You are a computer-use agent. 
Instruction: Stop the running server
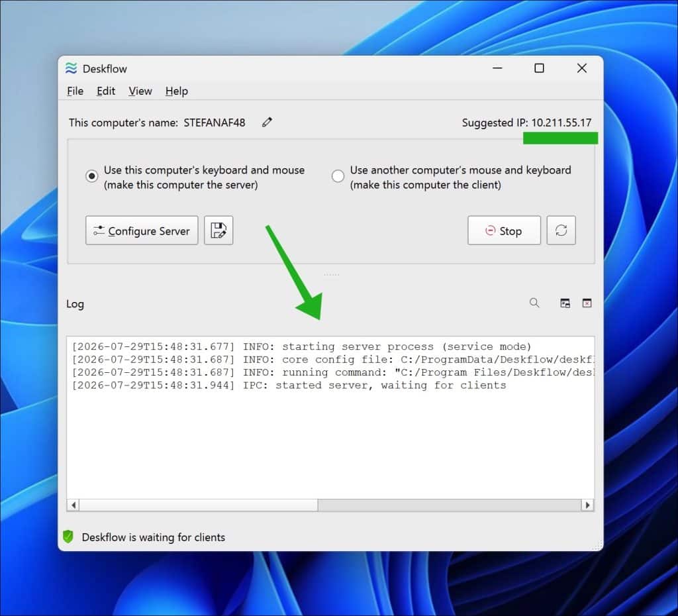tap(504, 231)
